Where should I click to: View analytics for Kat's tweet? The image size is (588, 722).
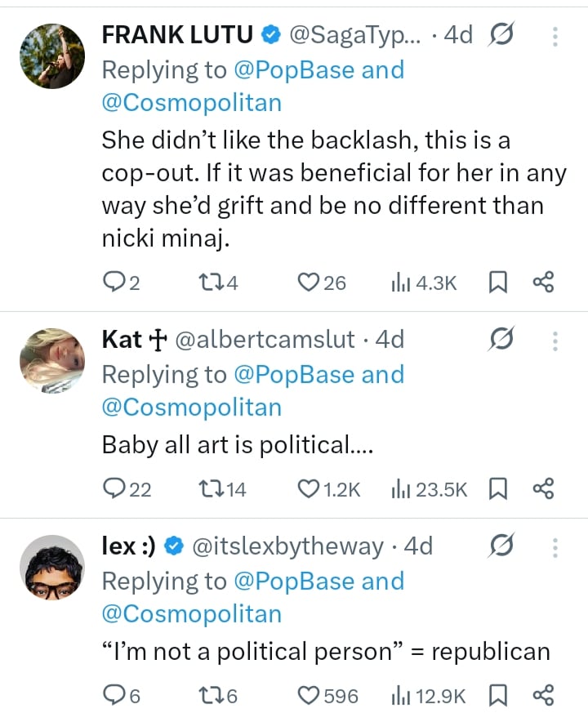pos(429,489)
